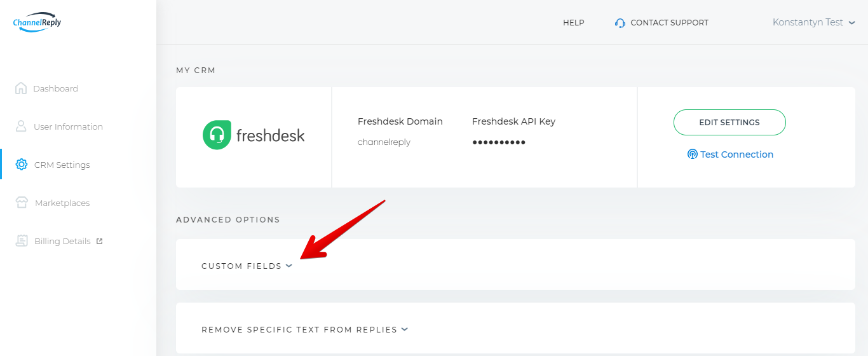Click the Test Connection signal icon
Screen dimensions: 868x356
(693, 154)
